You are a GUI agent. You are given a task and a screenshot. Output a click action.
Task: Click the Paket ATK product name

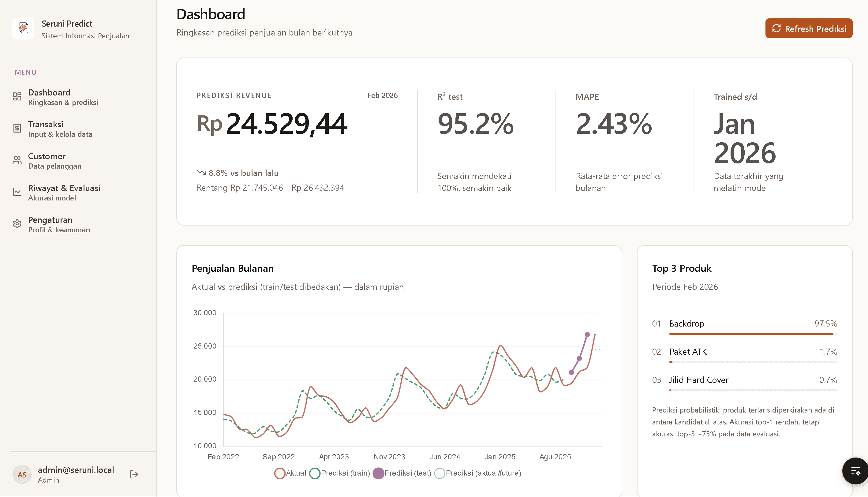click(x=688, y=352)
